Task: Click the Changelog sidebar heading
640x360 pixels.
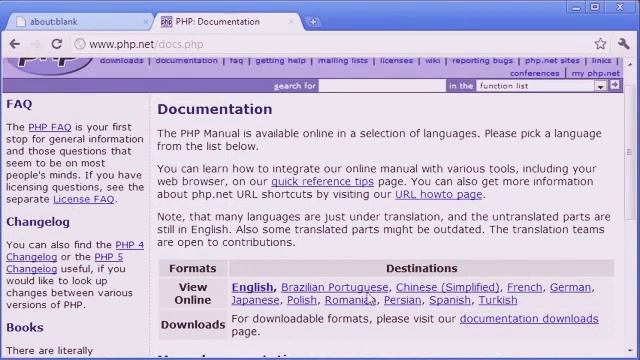Action: point(38,222)
